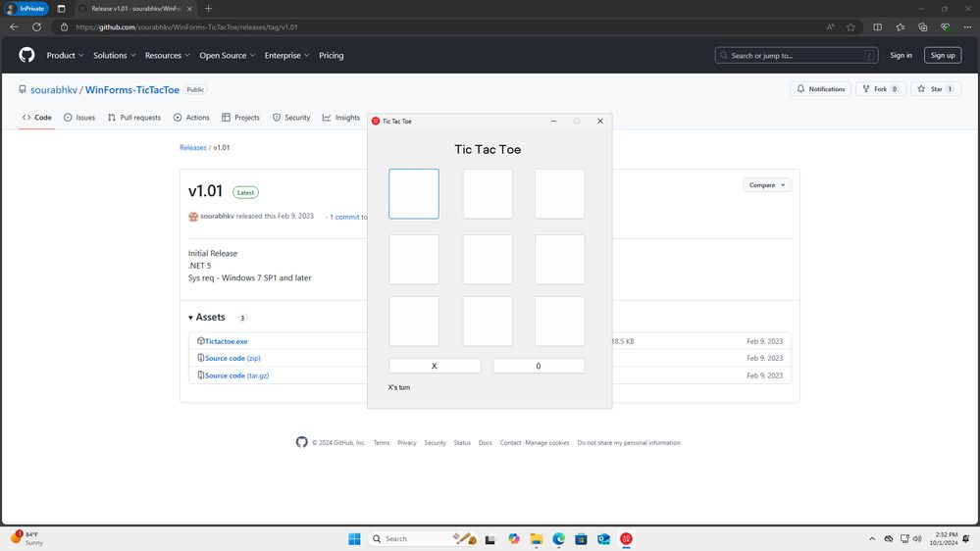Refresh the page with the reload icon
The image size is (980, 551).
[x=37, y=26]
